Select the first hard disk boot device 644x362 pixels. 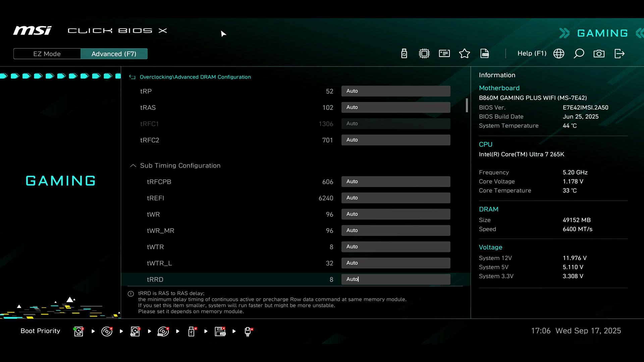(x=78, y=331)
